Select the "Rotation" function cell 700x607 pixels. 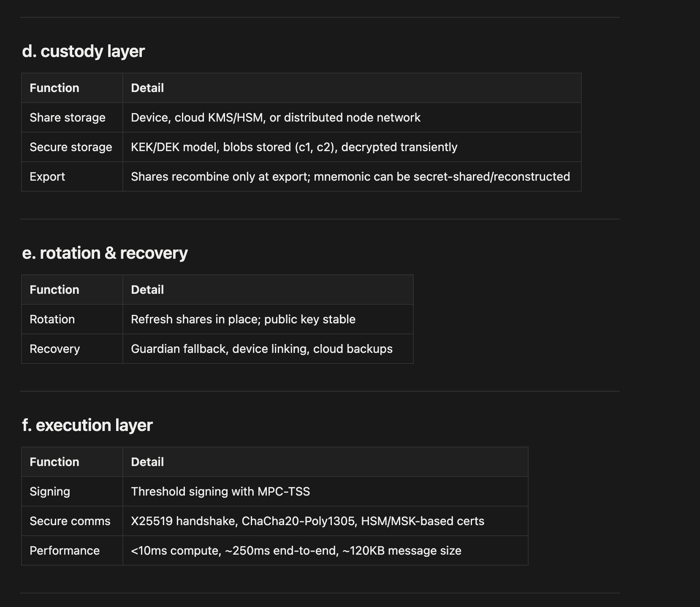(52, 319)
